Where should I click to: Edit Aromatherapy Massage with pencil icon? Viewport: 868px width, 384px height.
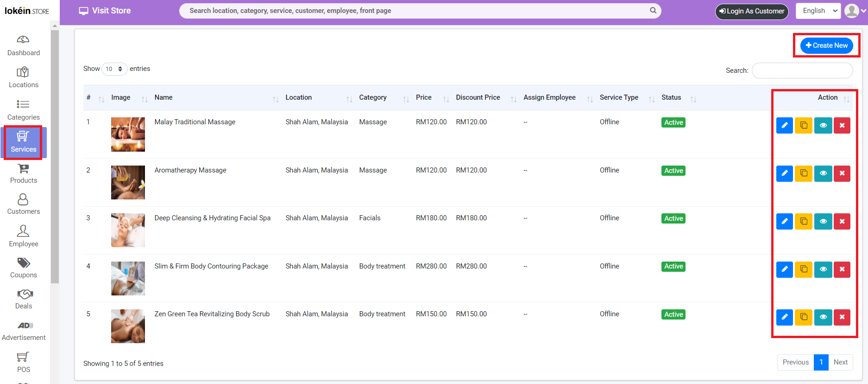pyautogui.click(x=784, y=173)
